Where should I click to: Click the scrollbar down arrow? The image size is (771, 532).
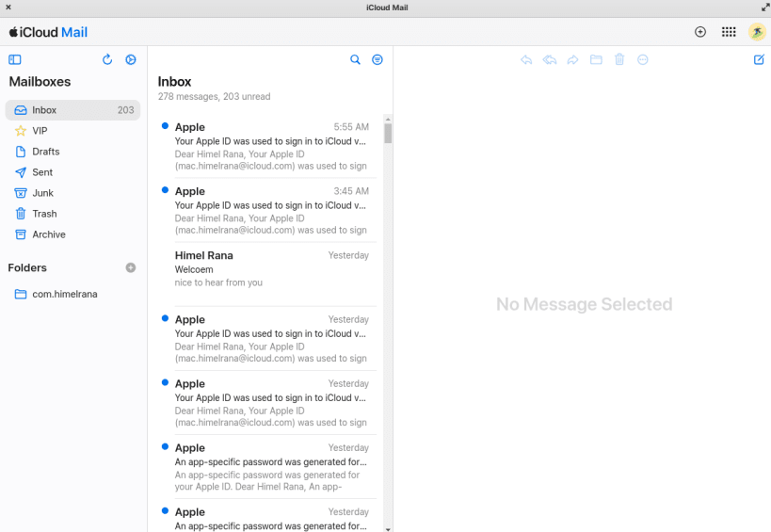point(388,528)
